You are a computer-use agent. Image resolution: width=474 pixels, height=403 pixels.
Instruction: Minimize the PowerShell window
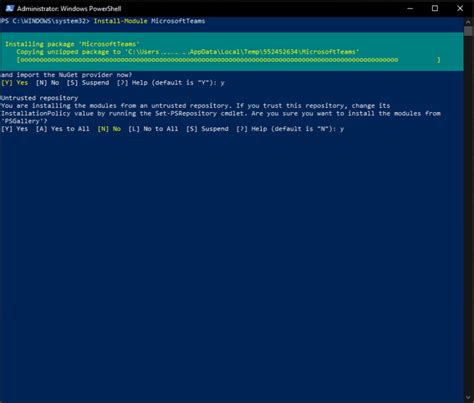(410, 8)
